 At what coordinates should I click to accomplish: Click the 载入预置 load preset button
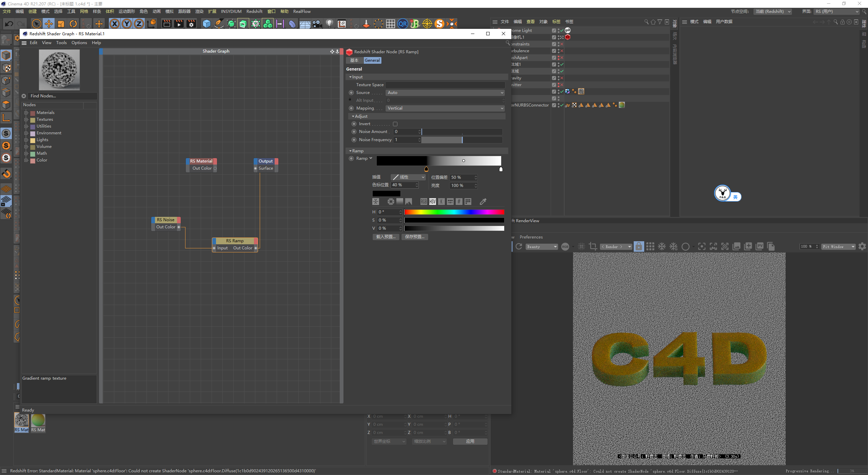pyautogui.click(x=386, y=237)
